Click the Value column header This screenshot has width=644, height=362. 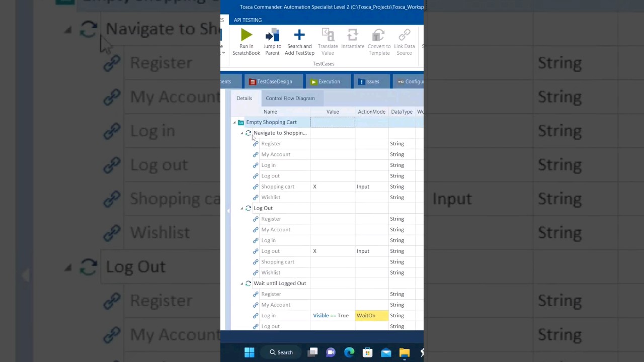333,112
